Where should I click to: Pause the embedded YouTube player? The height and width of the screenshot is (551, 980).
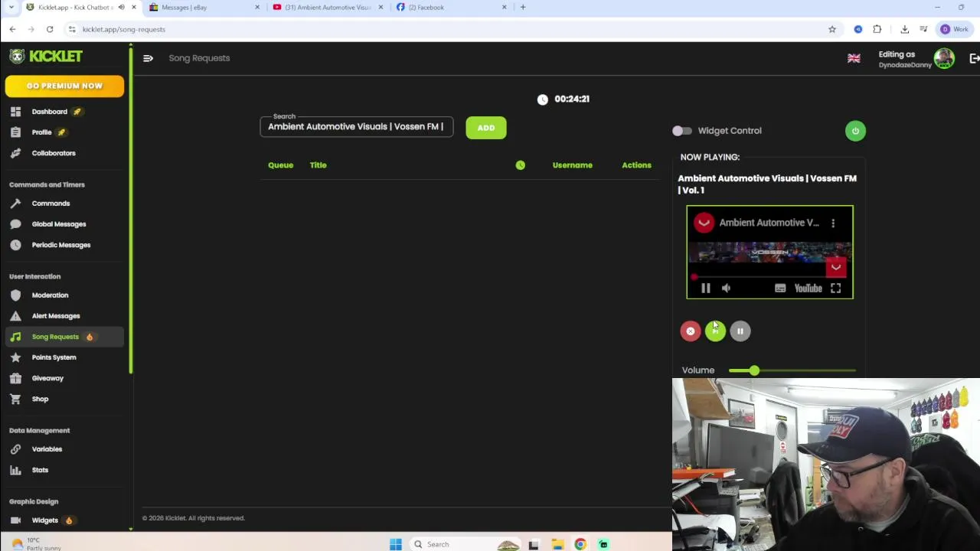(706, 289)
